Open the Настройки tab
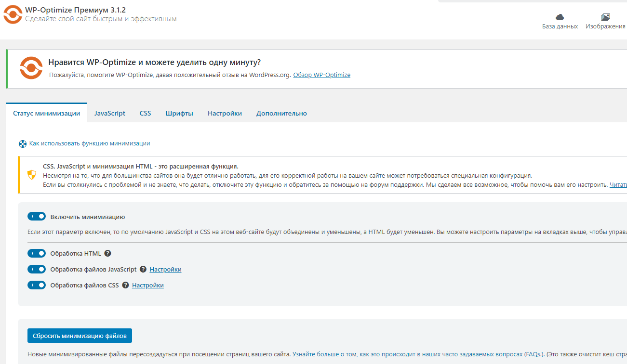This screenshot has height=364, width=627. (225, 113)
